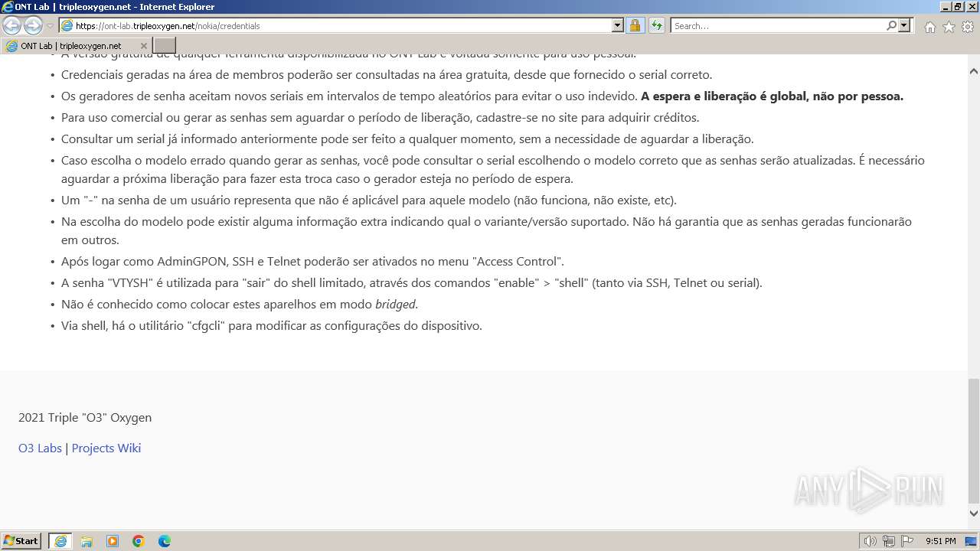Click the line about the 'VTYSH' password
Image resolution: width=980 pixels, height=551 pixels.
tap(412, 283)
